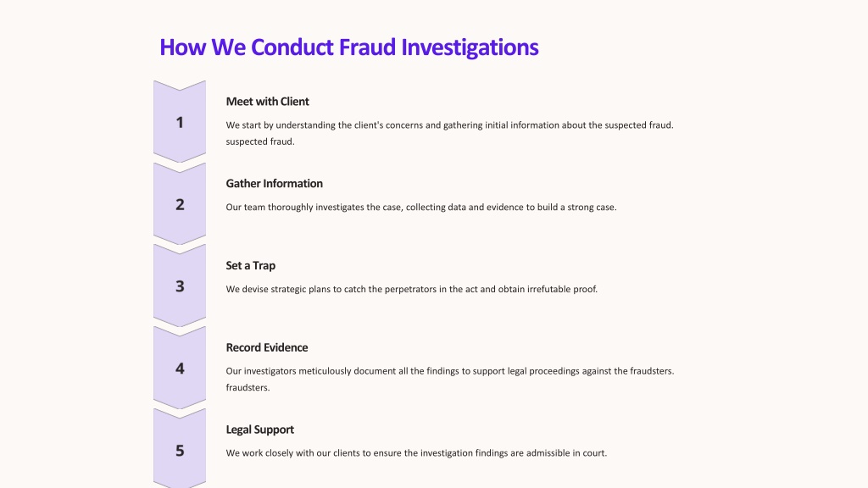Select the text about collecting data and evidence
The image size is (868, 488).
(x=421, y=207)
